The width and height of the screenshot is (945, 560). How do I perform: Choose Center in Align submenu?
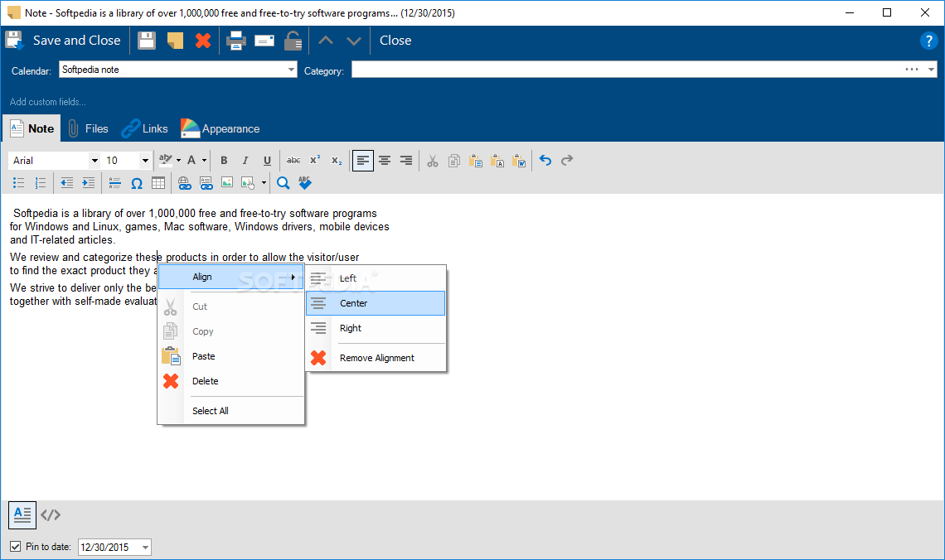point(376,303)
